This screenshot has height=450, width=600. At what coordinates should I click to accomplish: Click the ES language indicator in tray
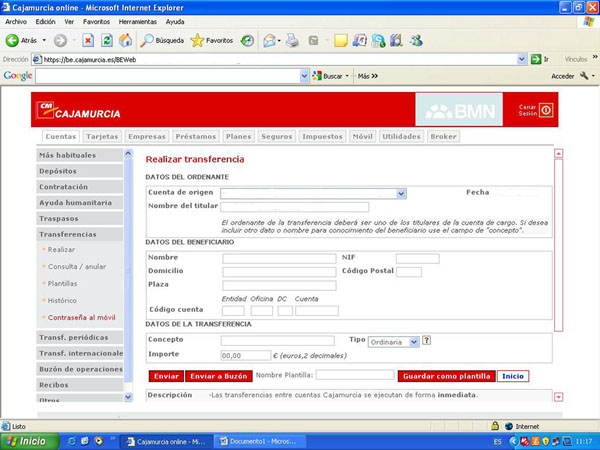tap(497, 442)
